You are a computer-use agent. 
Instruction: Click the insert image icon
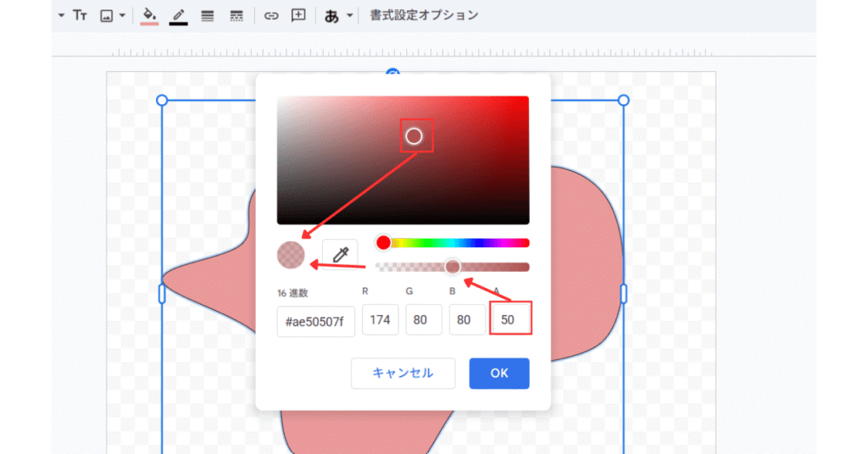coord(106,16)
